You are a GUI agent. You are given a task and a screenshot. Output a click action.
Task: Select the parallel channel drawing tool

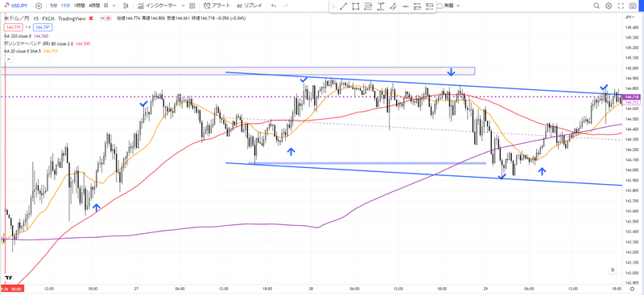(393, 6)
